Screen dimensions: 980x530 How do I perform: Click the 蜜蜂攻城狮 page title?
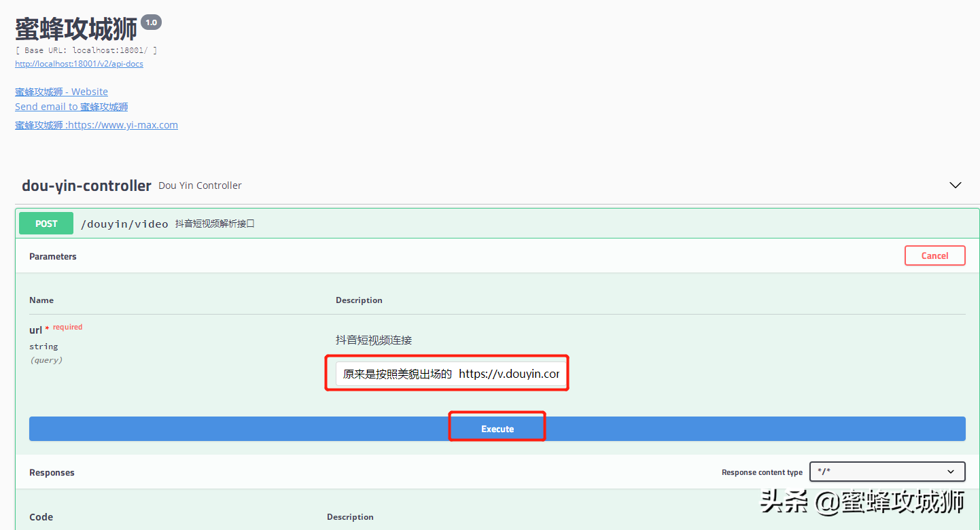[76, 29]
